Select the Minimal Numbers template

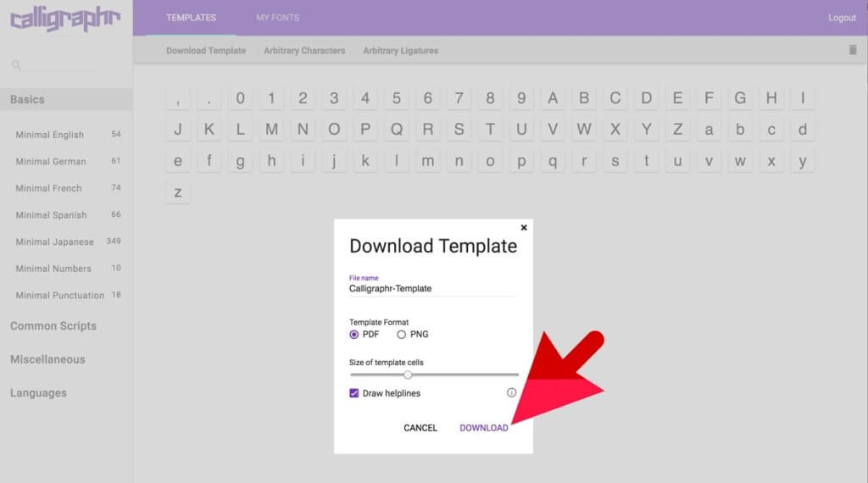(66, 269)
